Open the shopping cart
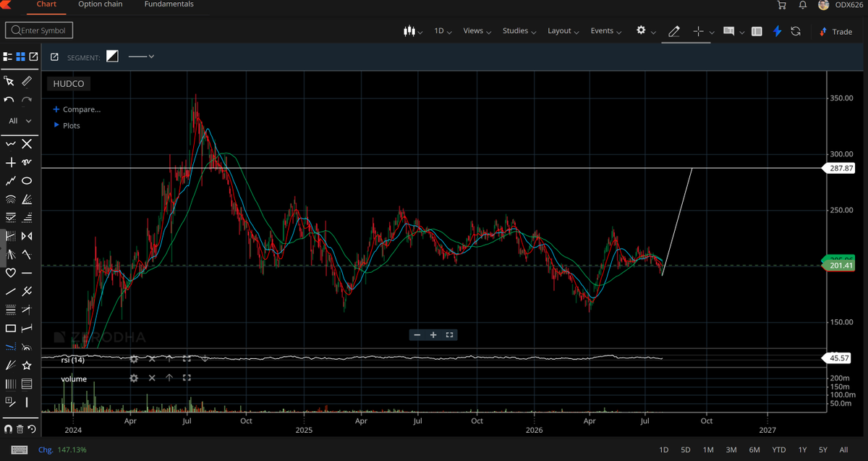 (x=781, y=5)
